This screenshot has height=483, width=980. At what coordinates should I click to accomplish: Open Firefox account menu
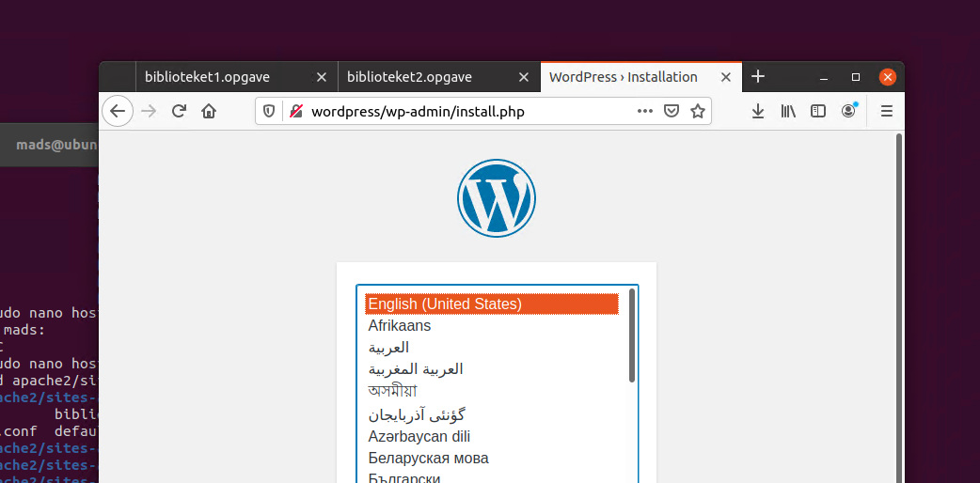click(848, 111)
